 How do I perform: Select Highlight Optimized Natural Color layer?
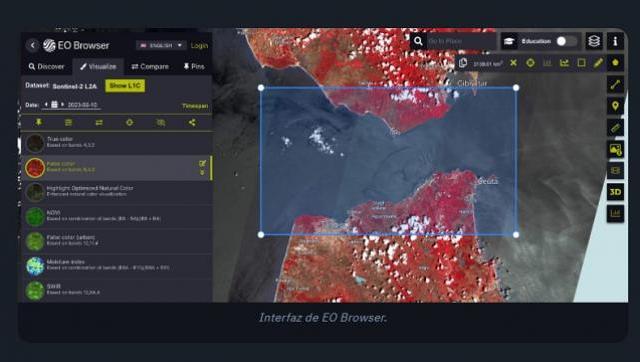pos(116,192)
